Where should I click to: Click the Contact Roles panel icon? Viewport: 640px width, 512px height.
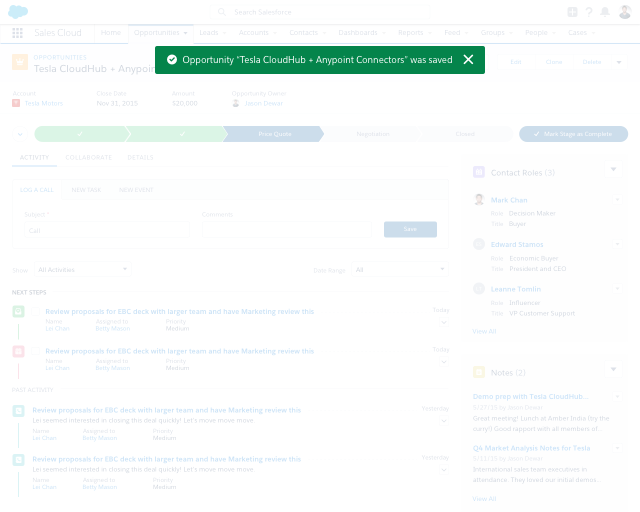[x=479, y=172]
